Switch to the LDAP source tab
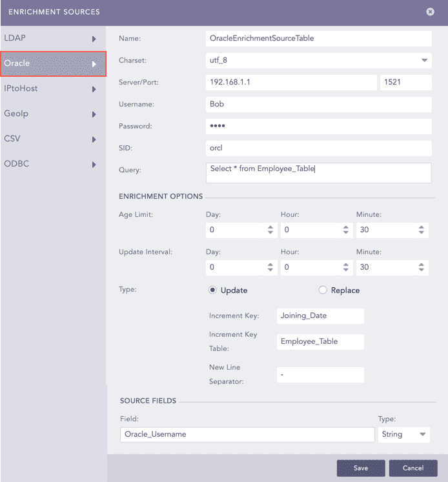The width and height of the screenshot is (448, 482). coord(45,39)
